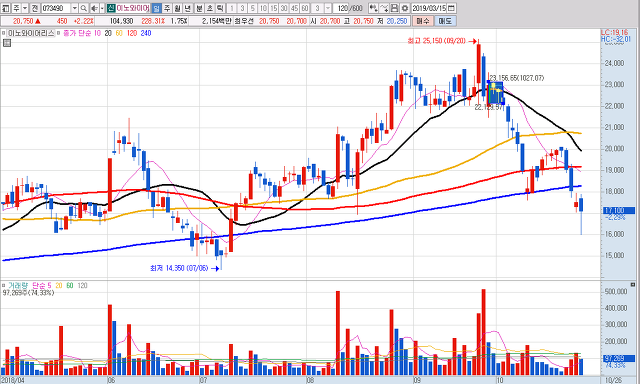The width and height of the screenshot is (640, 384).
Task: Select the 10 interval button
Action: click(263, 8)
